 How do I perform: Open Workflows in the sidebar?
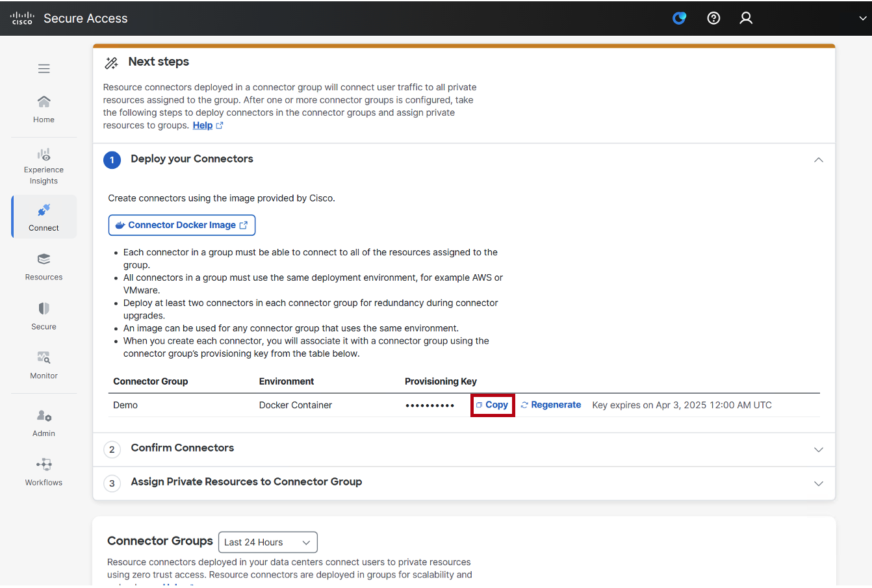pyautogui.click(x=44, y=472)
